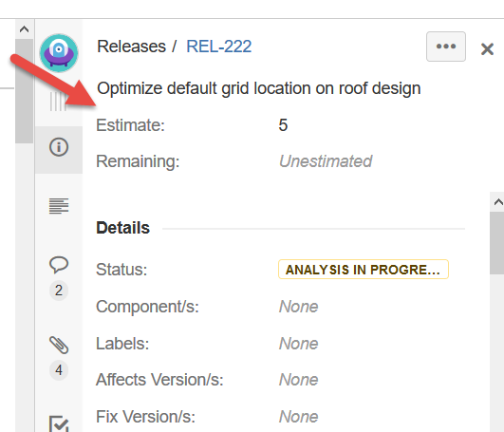The image size is (504, 432).
Task: Click the Fix Version/s None value
Action: (299, 417)
